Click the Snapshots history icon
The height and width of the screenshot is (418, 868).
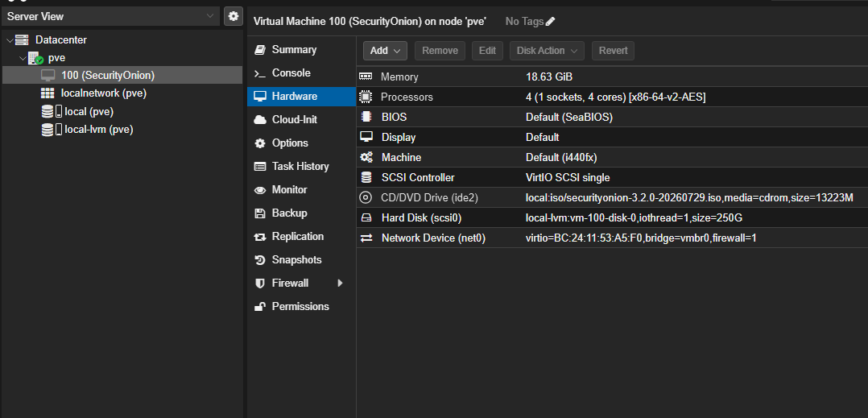coord(259,259)
